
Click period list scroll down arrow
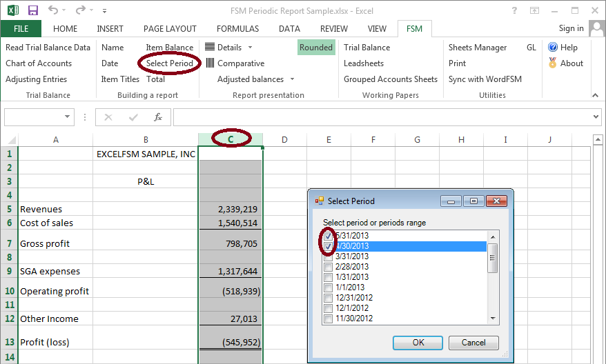[493, 318]
